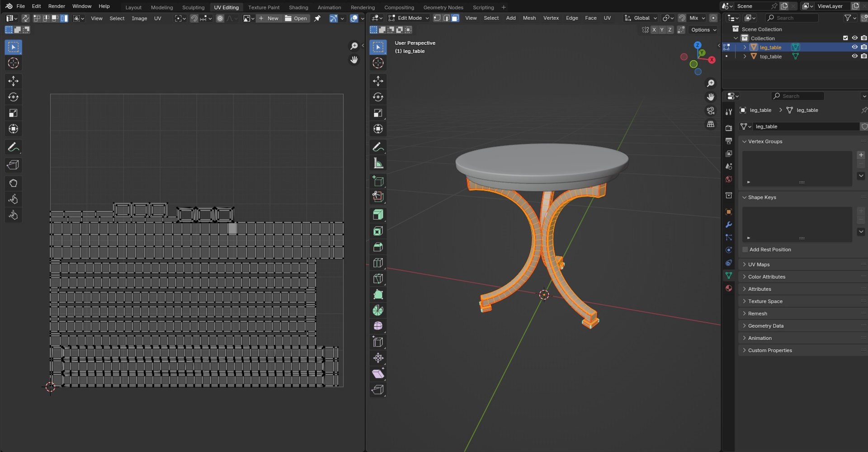Select the UV editor Move tool
The image size is (868, 452).
(x=13, y=81)
